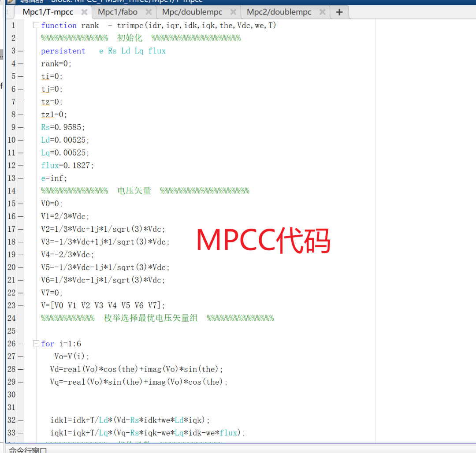Close the Mpc1/T-mpcc tab
Screen dimensions: 476x453
tap(84, 12)
